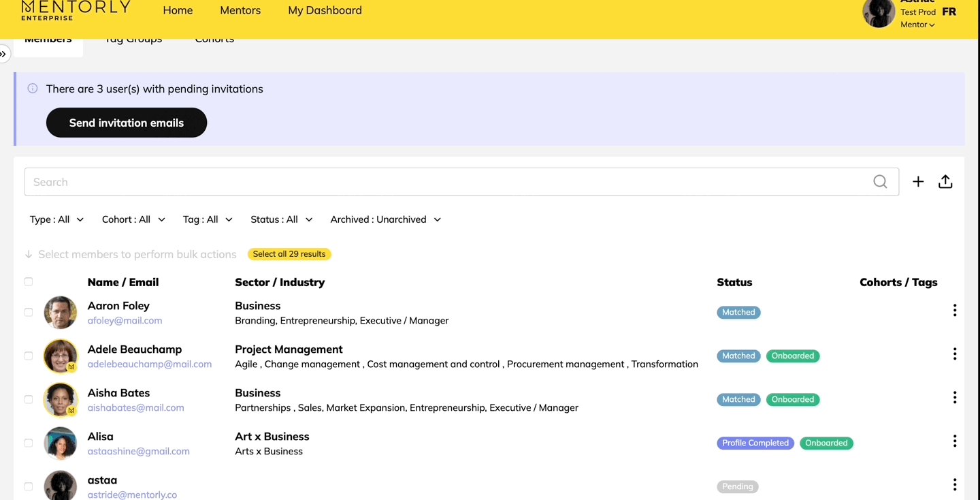Image resolution: width=980 pixels, height=500 pixels.
Task: Click the upload members icon
Action: coord(945,182)
